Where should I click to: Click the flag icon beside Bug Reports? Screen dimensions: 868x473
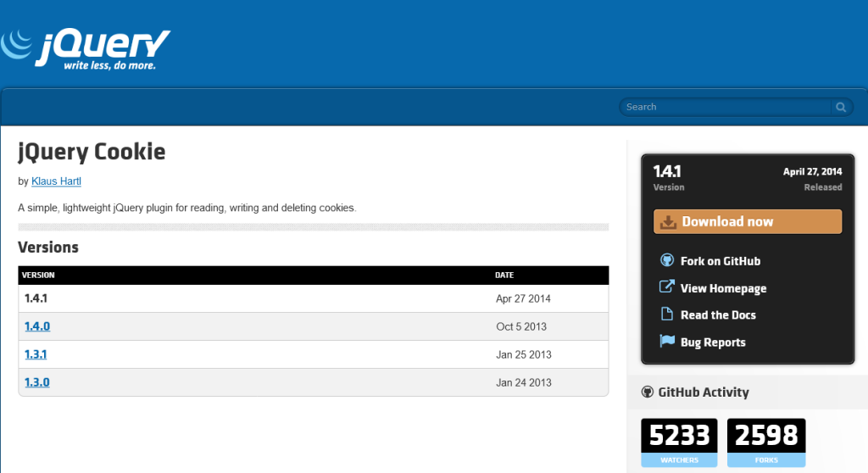point(667,341)
